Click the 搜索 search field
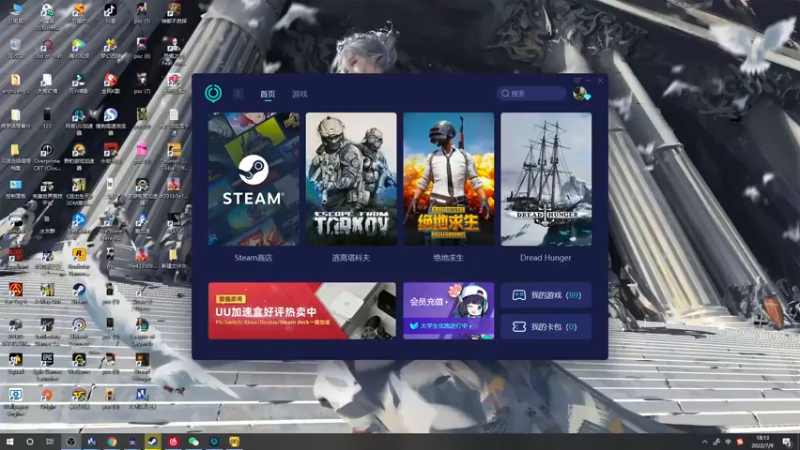Image resolution: width=800 pixels, height=450 pixels. pyautogui.click(x=532, y=93)
